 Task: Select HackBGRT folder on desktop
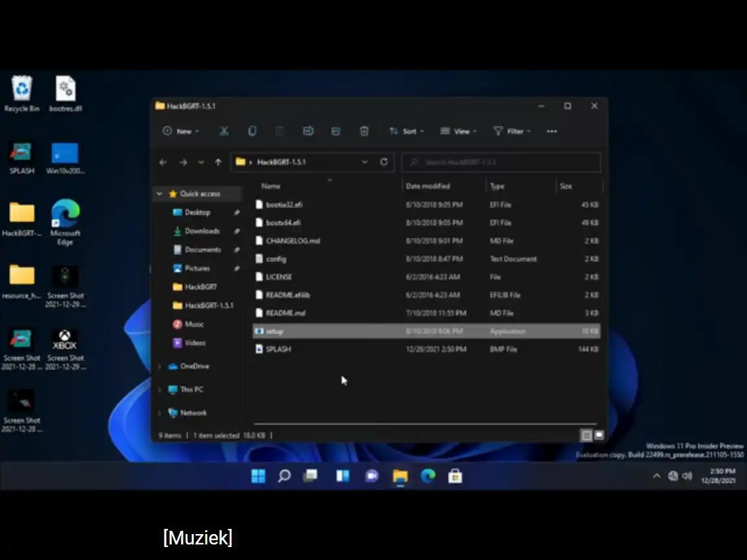click(22, 219)
